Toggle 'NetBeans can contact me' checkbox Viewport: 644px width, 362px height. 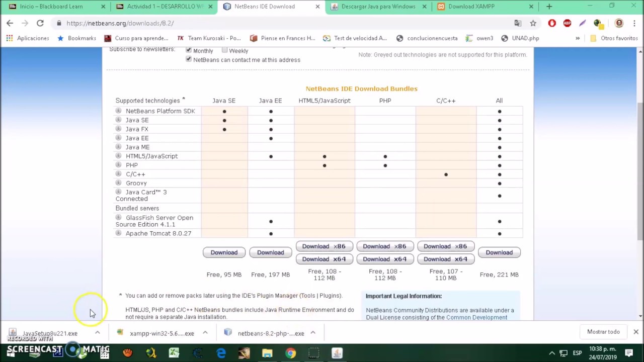189,59
